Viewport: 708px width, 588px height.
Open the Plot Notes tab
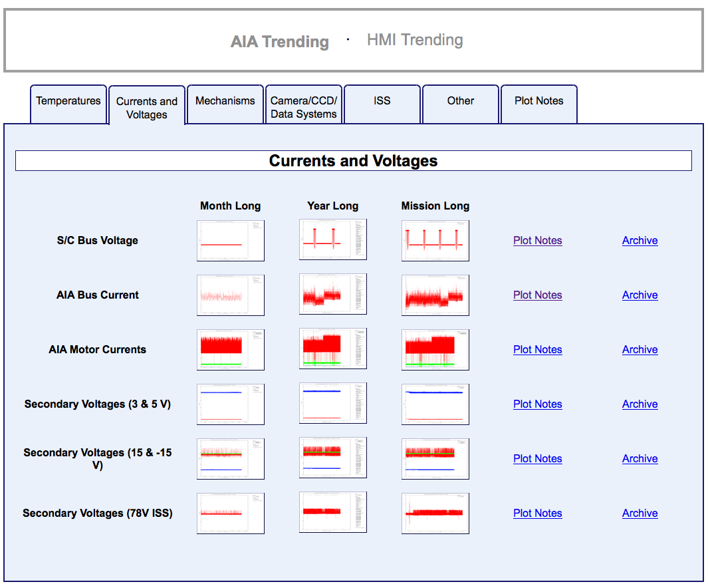pos(538,101)
